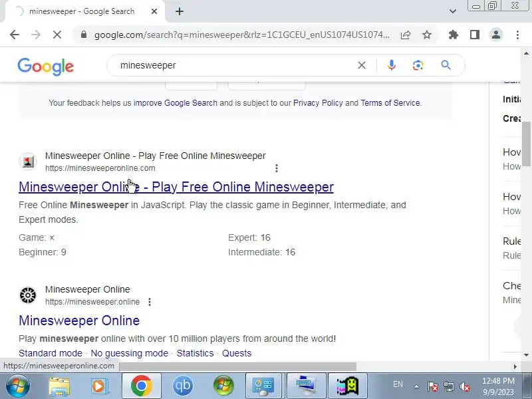The height and width of the screenshot is (399, 532).
Task: Click the vertical scrollbar down arrow
Action: [x=526, y=355]
